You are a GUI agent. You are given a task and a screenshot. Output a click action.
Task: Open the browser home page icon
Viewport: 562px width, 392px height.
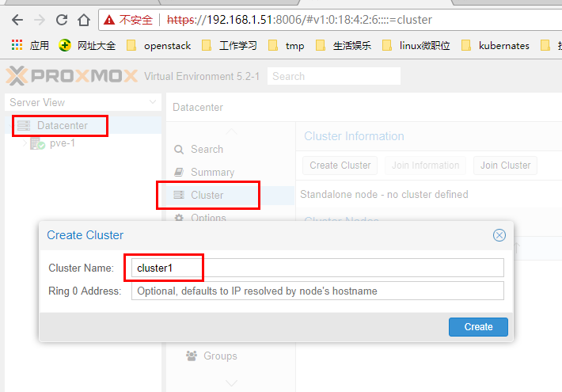pos(84,20)
